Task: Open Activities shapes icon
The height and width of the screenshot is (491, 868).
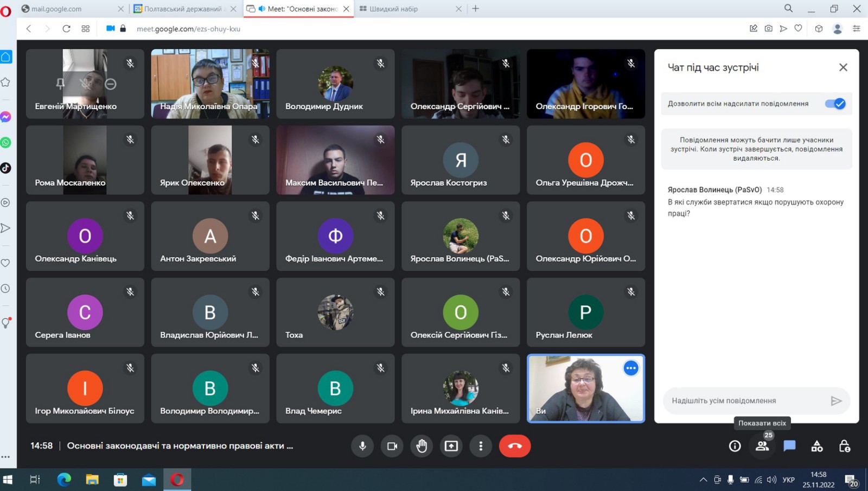Action: tap(817, 446)
